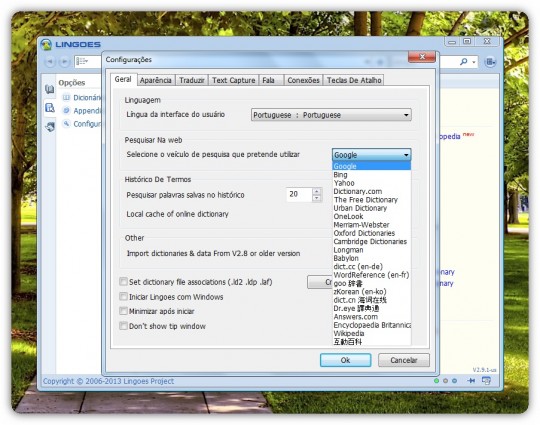Confirm settings with Ok button
540x425 pixels.
[x=345, y=360]
